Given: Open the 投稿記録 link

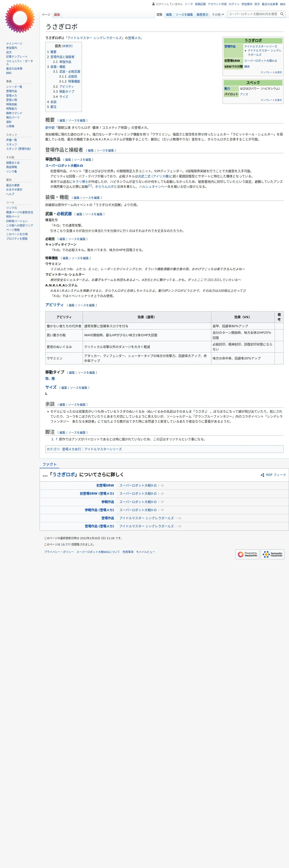Looking at the screenshot, I should (x=200, y=4).
